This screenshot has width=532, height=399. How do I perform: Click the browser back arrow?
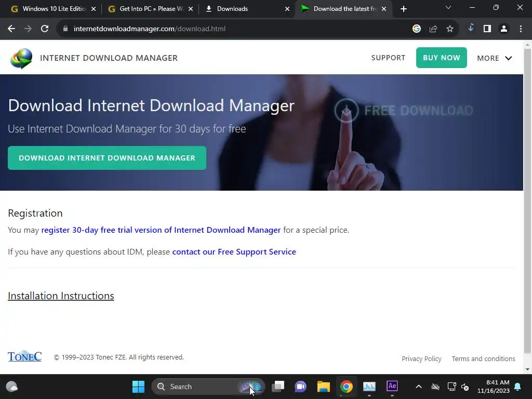[11, 29]
